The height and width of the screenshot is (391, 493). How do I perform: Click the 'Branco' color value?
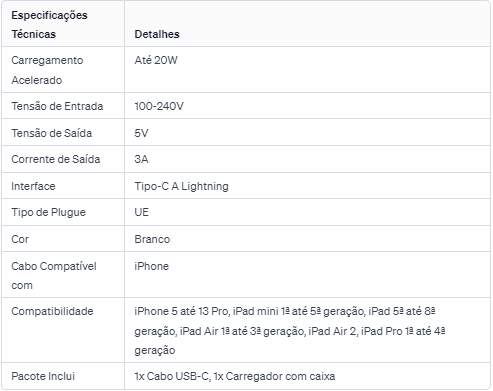tap(152, 239)
